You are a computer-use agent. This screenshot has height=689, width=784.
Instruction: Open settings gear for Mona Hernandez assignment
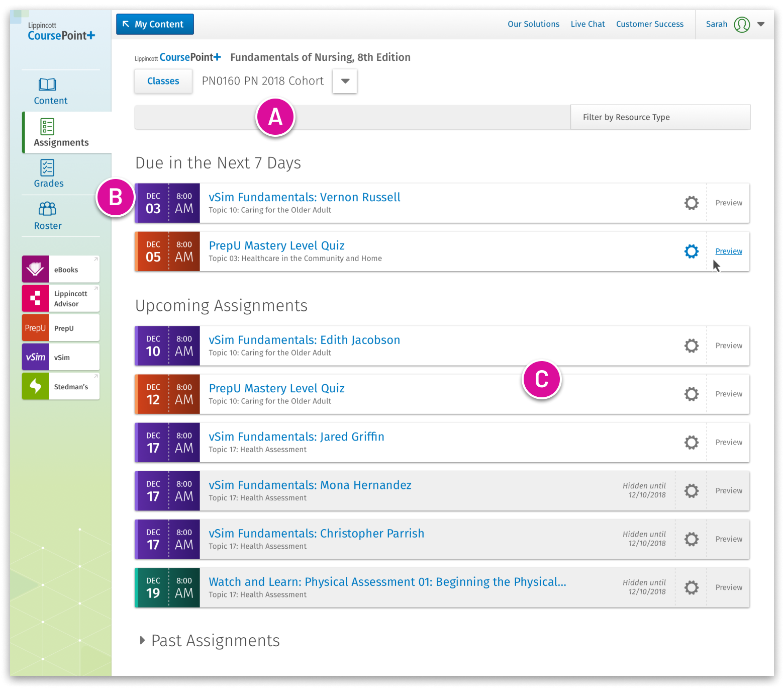[692, 491]
